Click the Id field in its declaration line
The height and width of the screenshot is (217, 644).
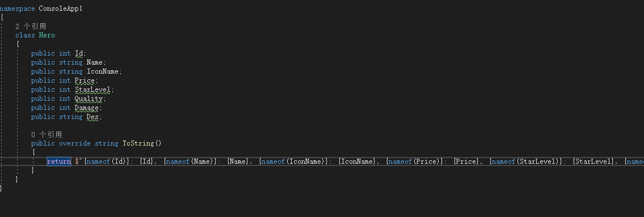[x=79, y=53]
